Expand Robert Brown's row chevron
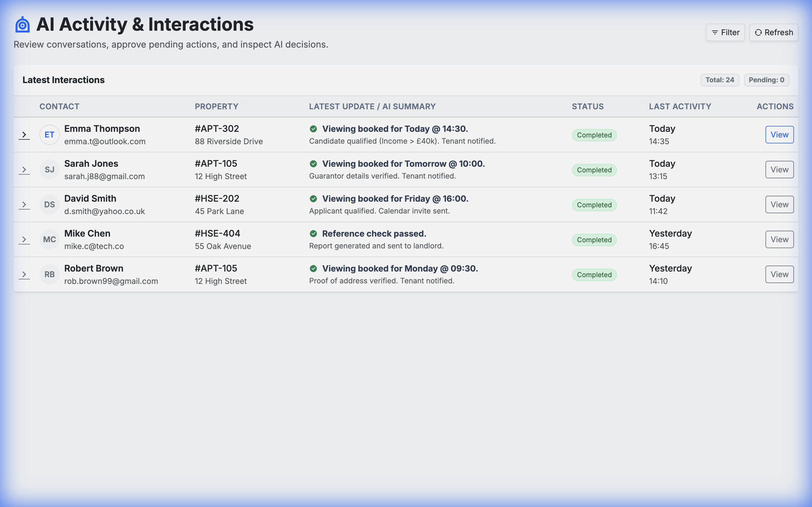The height and width of the screenshot is (507, 812). pyautogui.click(x=24, y=274)
